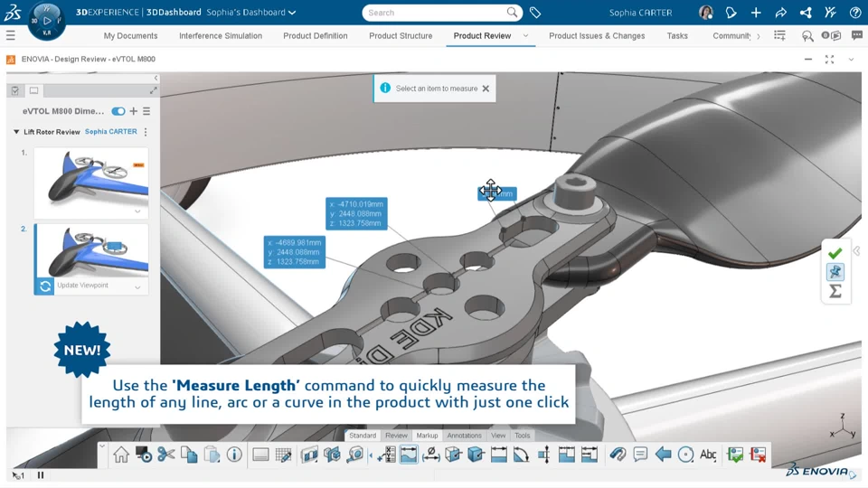Open the Lift Rotor Review three-dot menu
This screenshot has height=488, width=868.
click(146, 132)
